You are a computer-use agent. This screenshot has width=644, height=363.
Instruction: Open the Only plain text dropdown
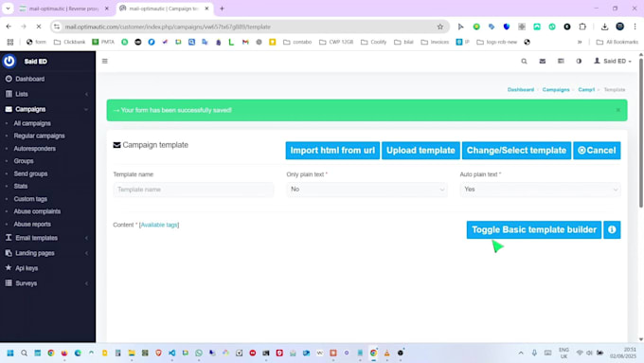point(367,190)
